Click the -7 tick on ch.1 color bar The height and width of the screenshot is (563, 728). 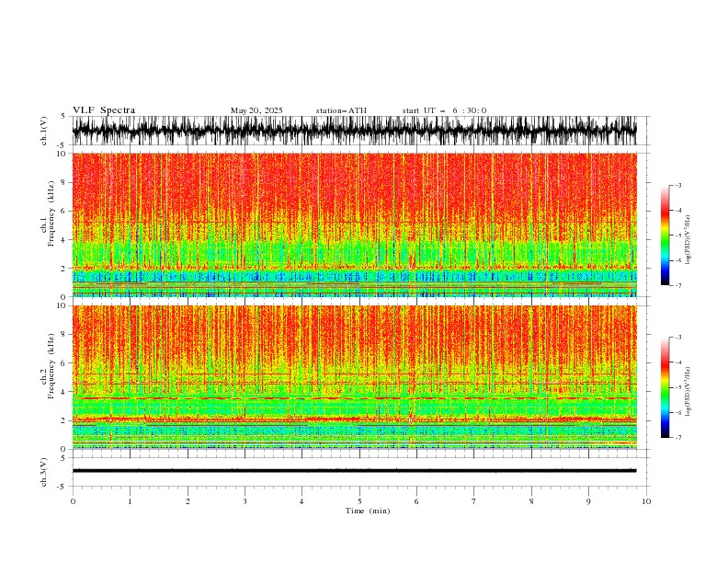(x=677, y=285)
